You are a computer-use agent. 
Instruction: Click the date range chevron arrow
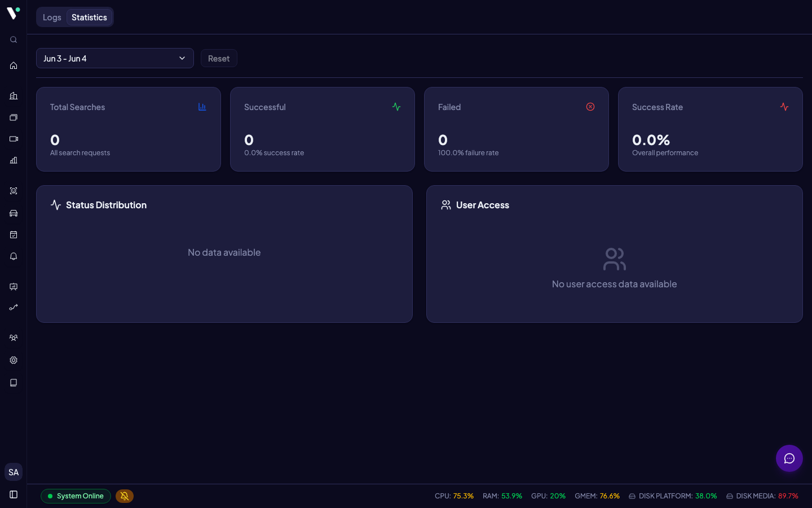(x=182, y=58)
